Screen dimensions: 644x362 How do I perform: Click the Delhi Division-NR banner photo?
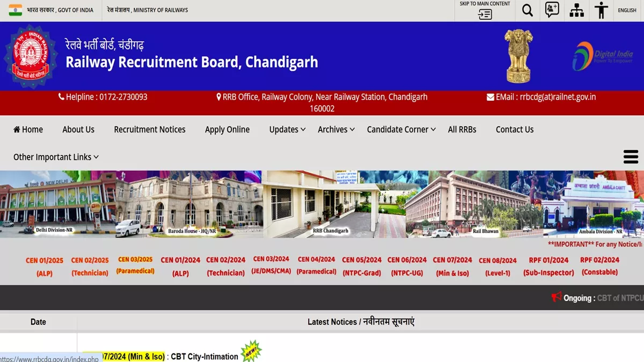point(58,204)
